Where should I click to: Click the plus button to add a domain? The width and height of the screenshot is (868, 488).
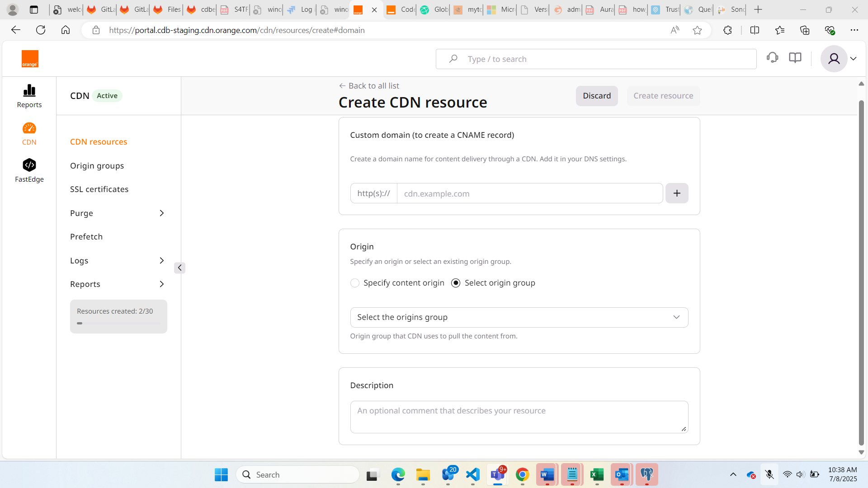[x=677, y=193]
